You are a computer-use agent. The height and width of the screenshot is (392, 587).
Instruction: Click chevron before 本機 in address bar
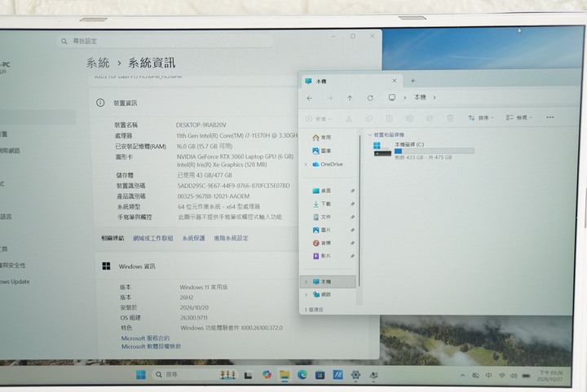tap(404, 98)
